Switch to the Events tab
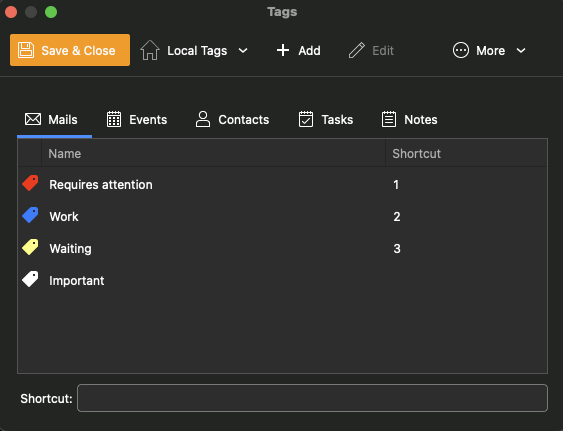563x431 pixels. (137, 120)
